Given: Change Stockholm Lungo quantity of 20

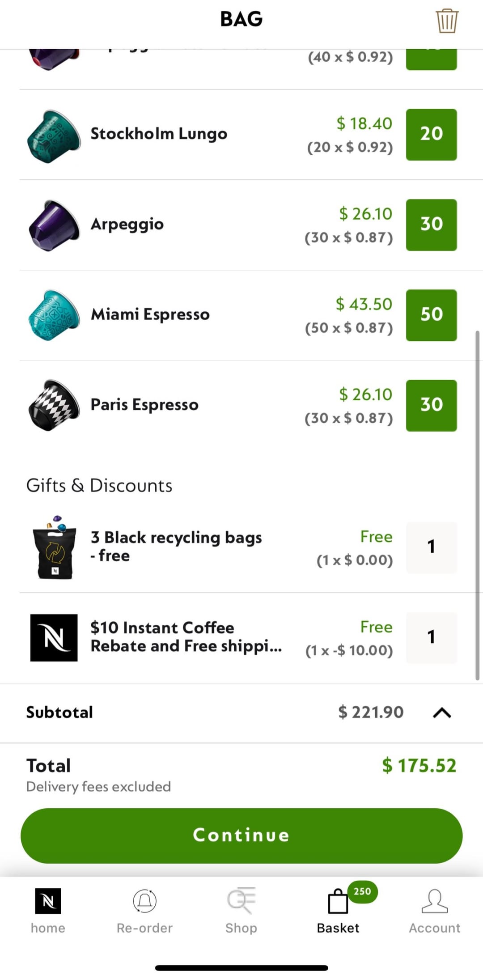Looking at the screenshot, I should click(x=431, y=135).
